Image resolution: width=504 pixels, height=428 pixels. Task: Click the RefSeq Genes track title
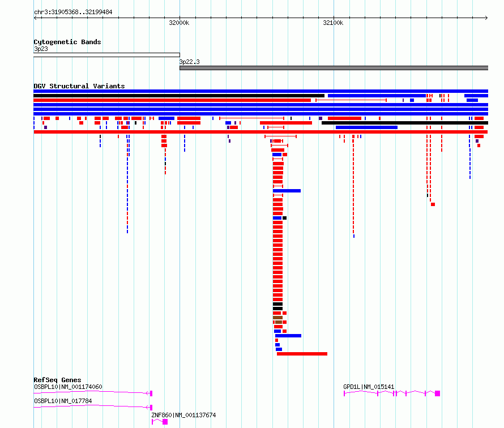tap(57, 380)
